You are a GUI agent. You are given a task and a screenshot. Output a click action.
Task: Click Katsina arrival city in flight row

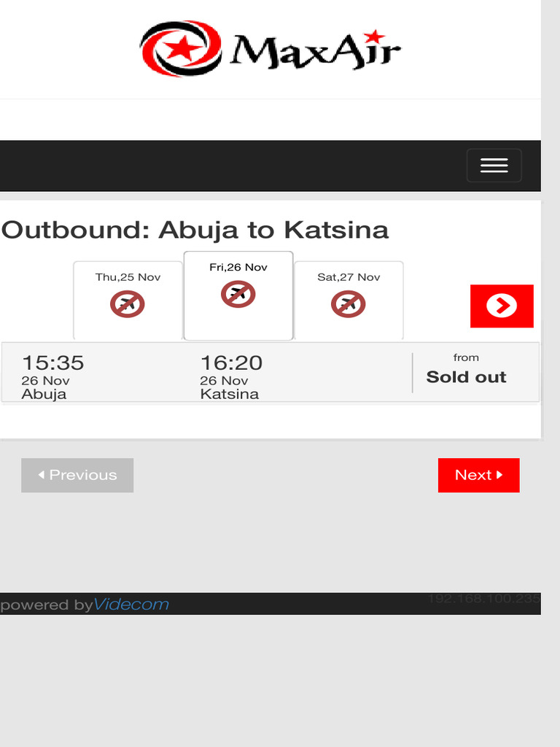pyautogui.click(x=229, y=394)
